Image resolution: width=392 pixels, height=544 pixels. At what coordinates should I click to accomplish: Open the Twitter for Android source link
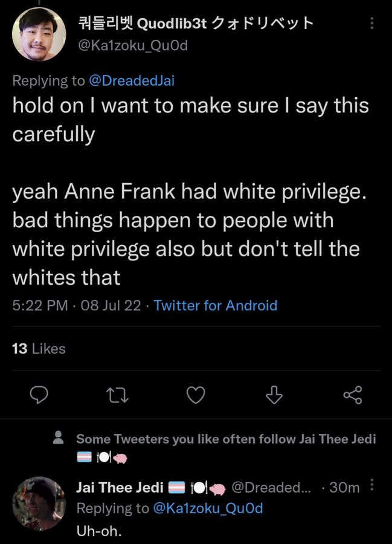click(x=216, y=305)
